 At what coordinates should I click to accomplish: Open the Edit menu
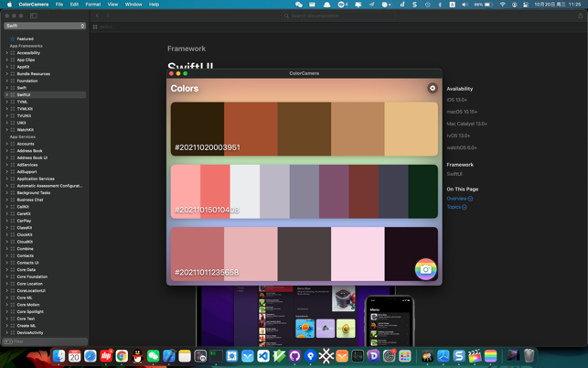click(x=74, y=5)
